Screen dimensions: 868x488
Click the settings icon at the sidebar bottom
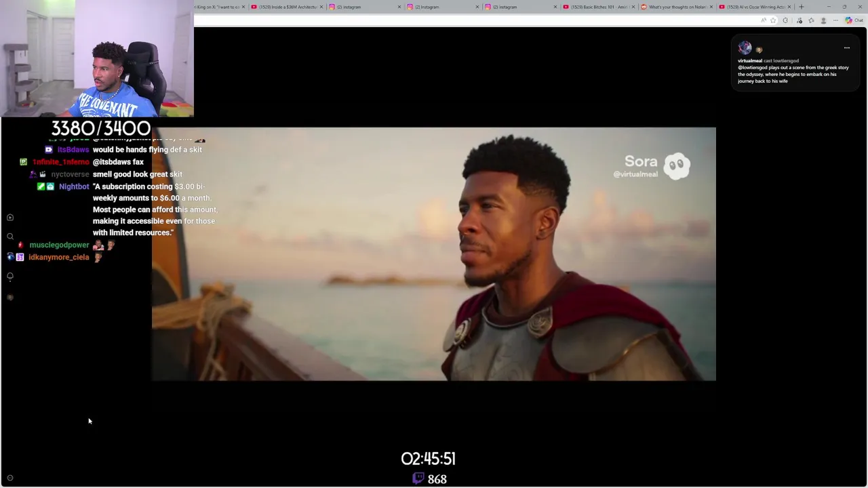[x=10, y=478]
